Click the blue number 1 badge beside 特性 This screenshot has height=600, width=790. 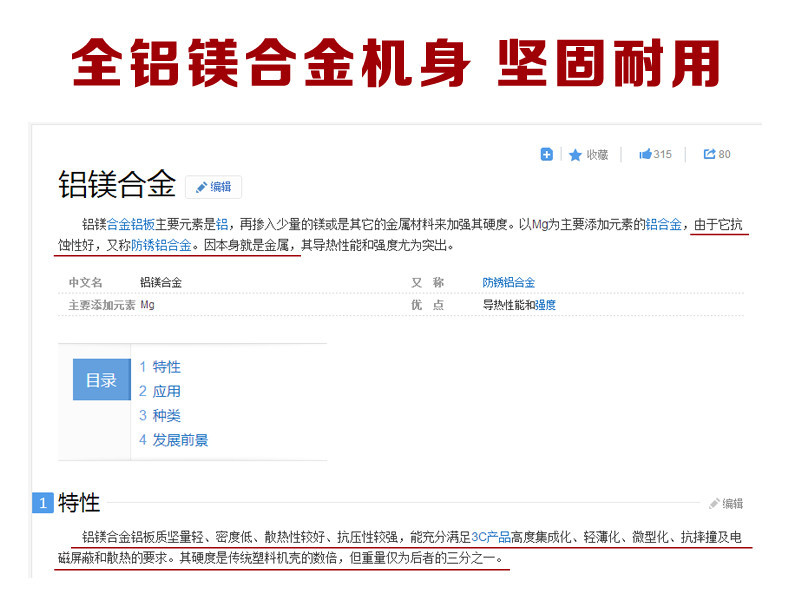pos(42,503)
